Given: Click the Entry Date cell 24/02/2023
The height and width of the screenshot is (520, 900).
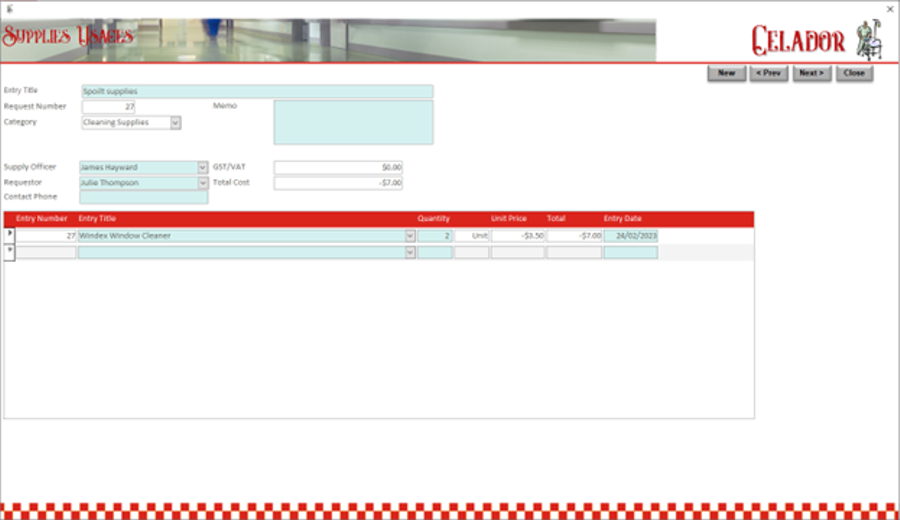Looking at the screenshot, I should [630, 236].
